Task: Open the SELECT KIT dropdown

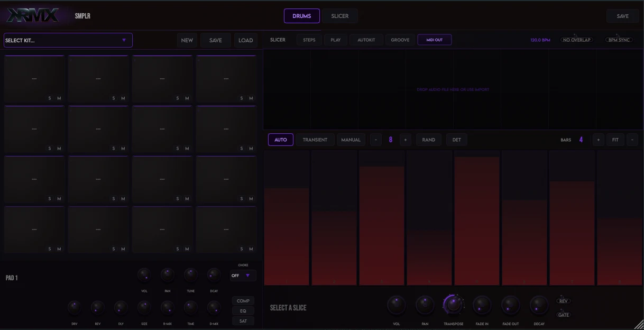Action: pyautogui.click(x=68, y=40)
